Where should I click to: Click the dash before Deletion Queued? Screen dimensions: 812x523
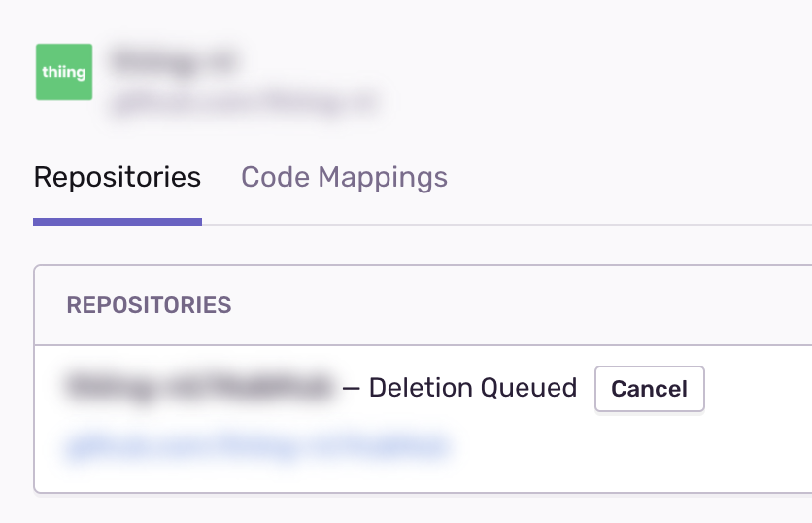point(351,388)
